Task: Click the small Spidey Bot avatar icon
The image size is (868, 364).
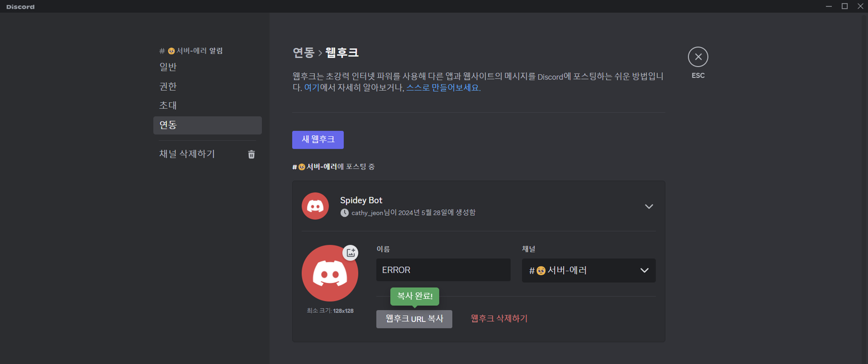Action: click(315, 206)
